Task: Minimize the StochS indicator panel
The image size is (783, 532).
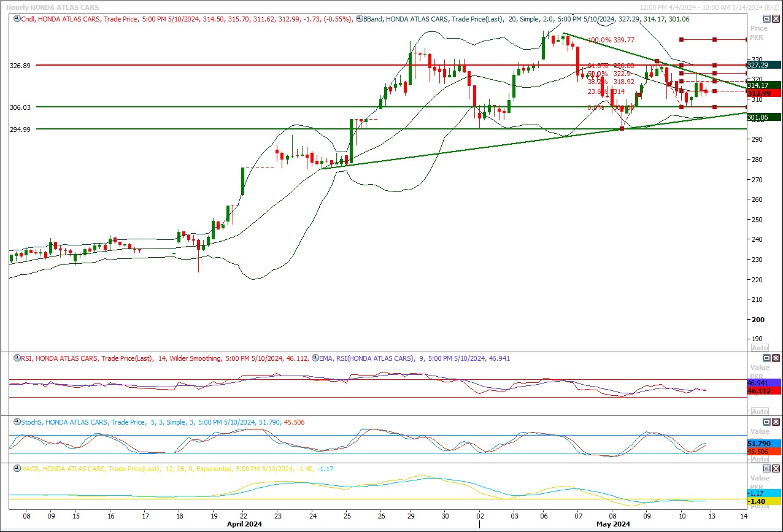Action: coord(767,422)
